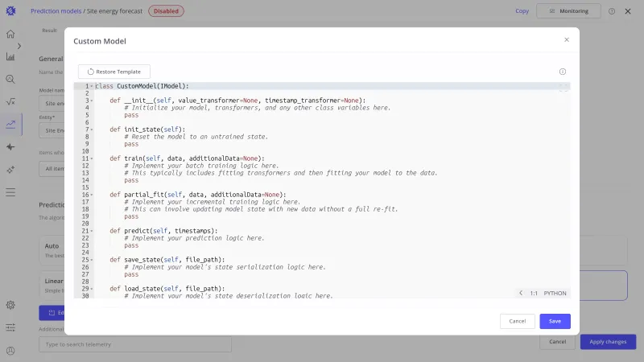This screenshot has width=644, height=362.
Task: Click the 1:1 cursor position indicator
Action: 534,293
